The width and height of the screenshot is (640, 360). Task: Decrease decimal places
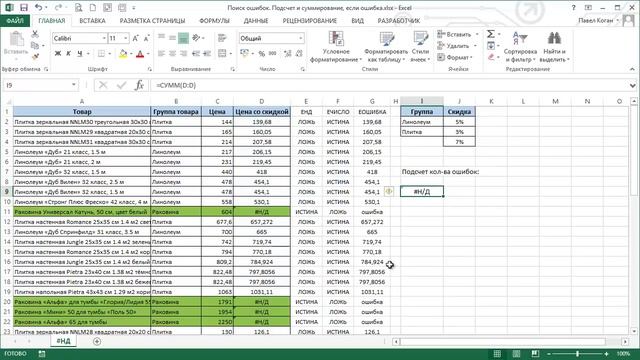click(x=299, y=53)
